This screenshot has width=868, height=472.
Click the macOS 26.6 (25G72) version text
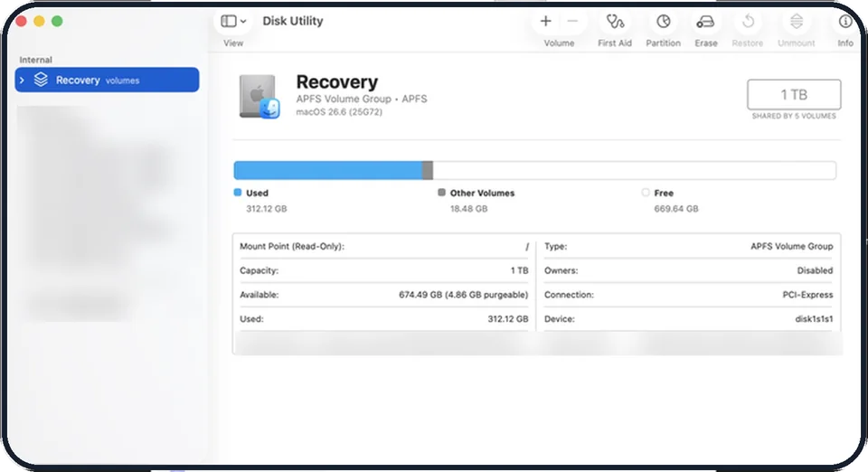339,112
